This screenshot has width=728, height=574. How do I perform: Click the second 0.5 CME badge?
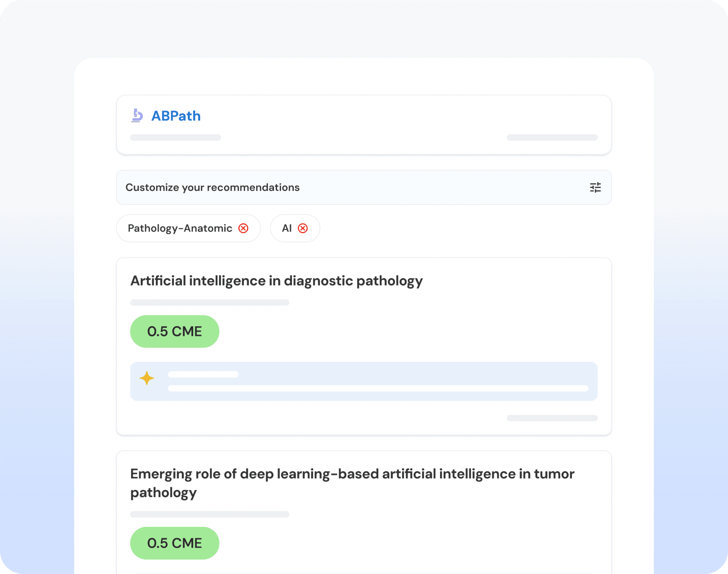(175, 543)
